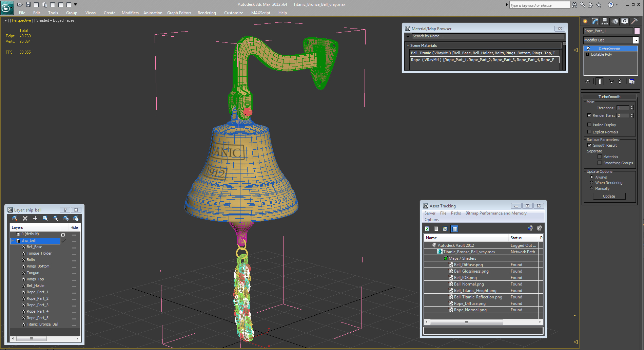644x350 pixels.
Task: Click Hide/Unhide All Layers icon
Action: click(66, 218)
